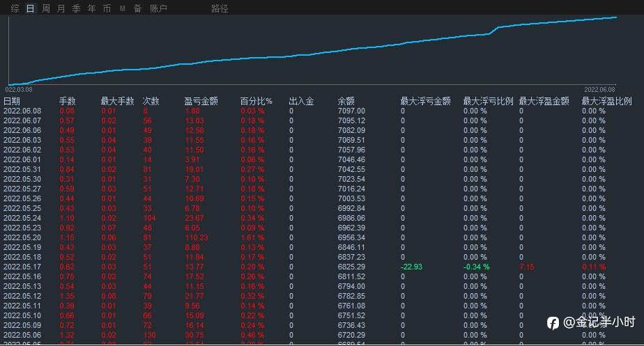Click the M tab

123,8
